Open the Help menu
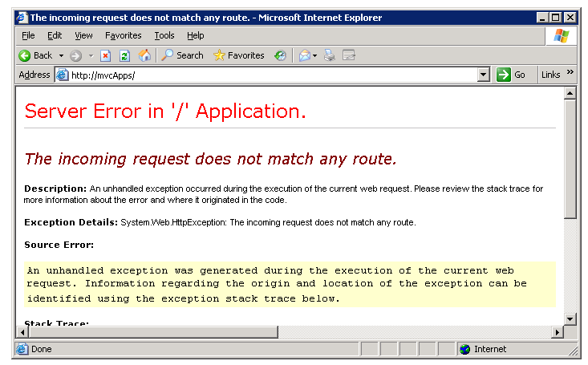The width and height of the screenshot is (588, 365). click(x=196, y=35)
